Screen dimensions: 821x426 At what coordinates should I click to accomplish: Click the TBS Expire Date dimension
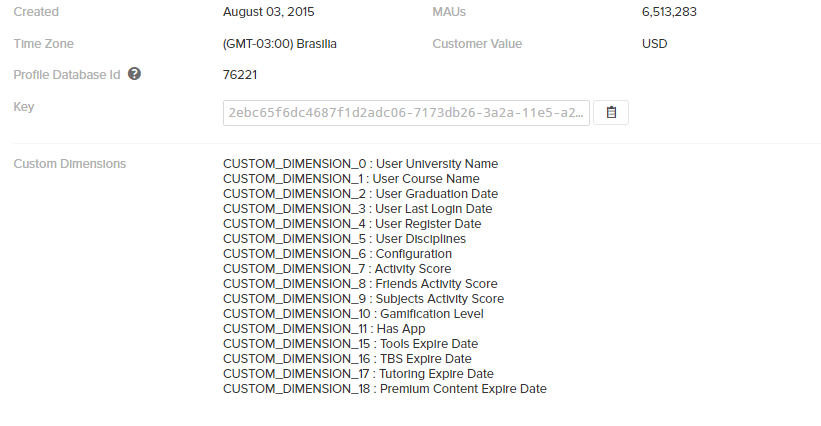(347, 359)
